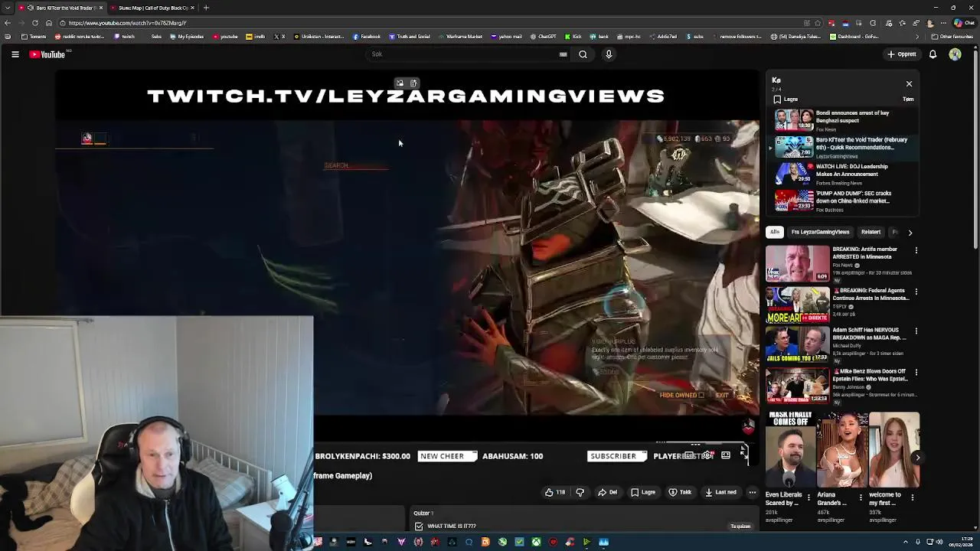Click the Ta quizen button
Image resolution: width=980 pixels, height=551 pixels.
740,527
